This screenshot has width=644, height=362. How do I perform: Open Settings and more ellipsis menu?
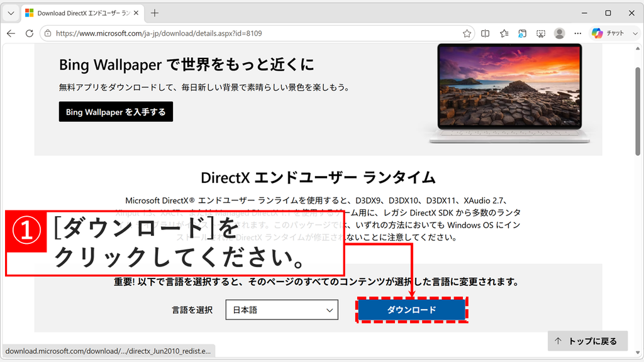pos(577,33)
